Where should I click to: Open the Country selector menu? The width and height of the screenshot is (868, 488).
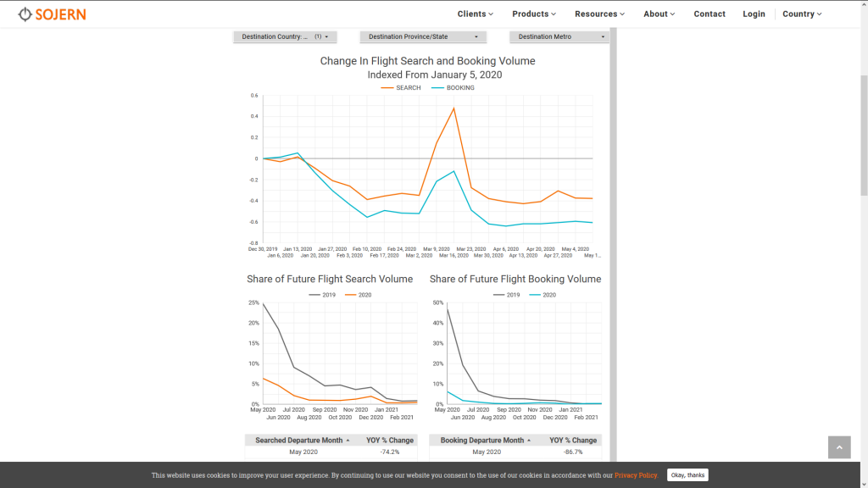pos(802,14)
